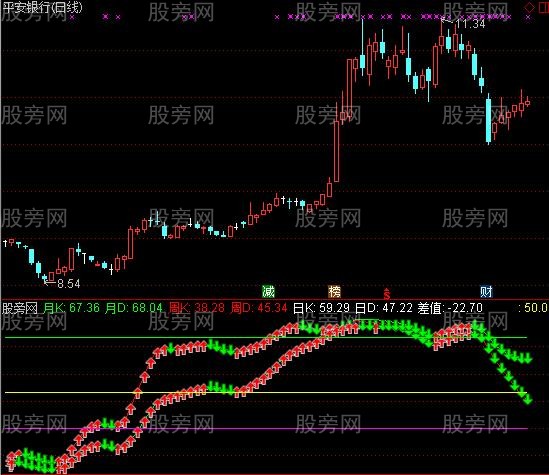Click the red diamond icon at top right
The width and height of the screenshot is (549, 475).
pyautogui.click(x=530, y=7)
